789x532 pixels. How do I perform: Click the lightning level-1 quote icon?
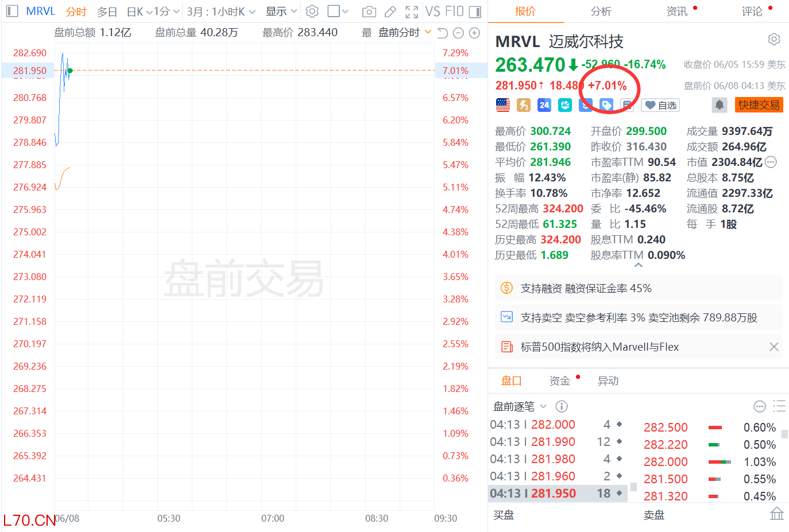[x=524, y=105]
